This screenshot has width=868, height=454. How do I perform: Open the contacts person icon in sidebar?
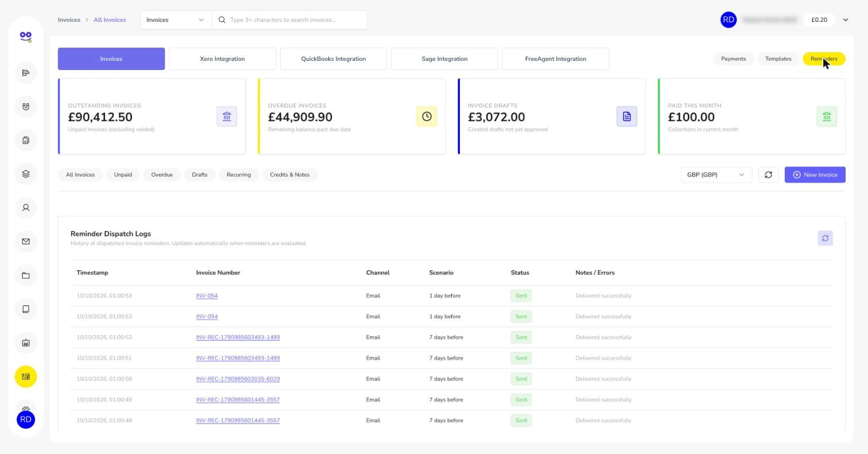pyautogui.click(x=25, y=208)
